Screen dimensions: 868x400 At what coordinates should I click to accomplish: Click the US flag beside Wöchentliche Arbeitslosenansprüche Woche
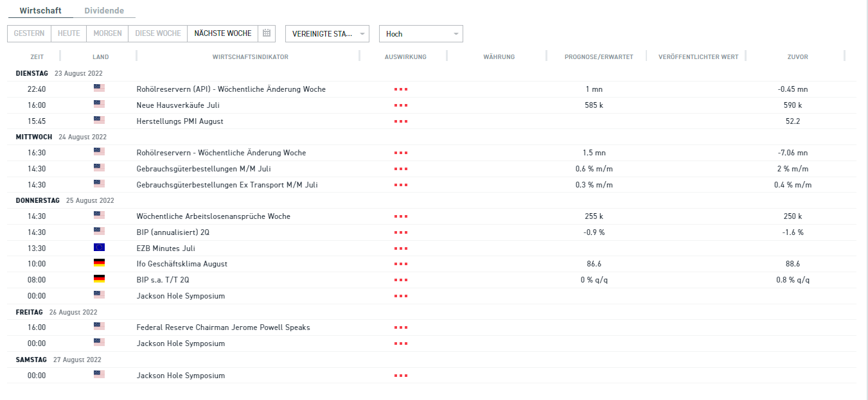tap(99, 216)
